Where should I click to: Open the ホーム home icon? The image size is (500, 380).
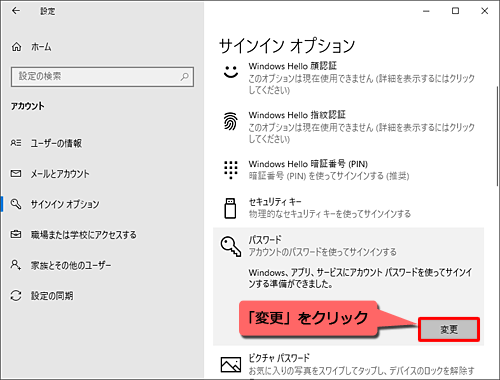click(x=16, y=47)
